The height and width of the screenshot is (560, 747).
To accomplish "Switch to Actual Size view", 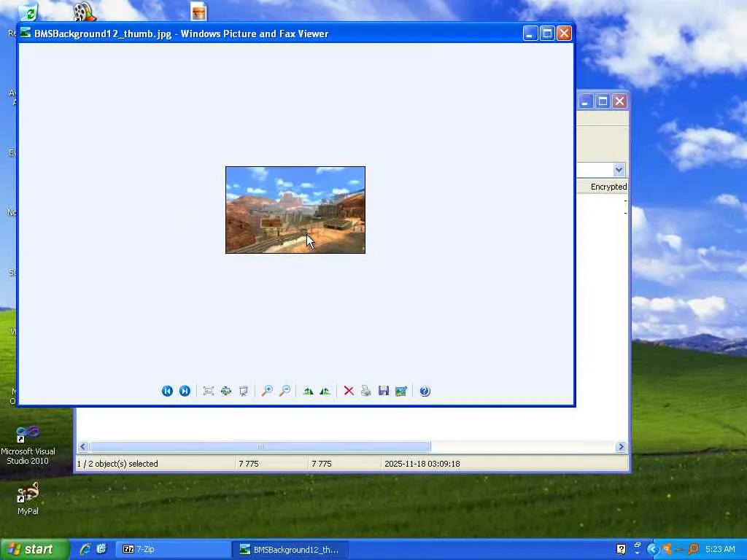I will (x=226, y=391).
